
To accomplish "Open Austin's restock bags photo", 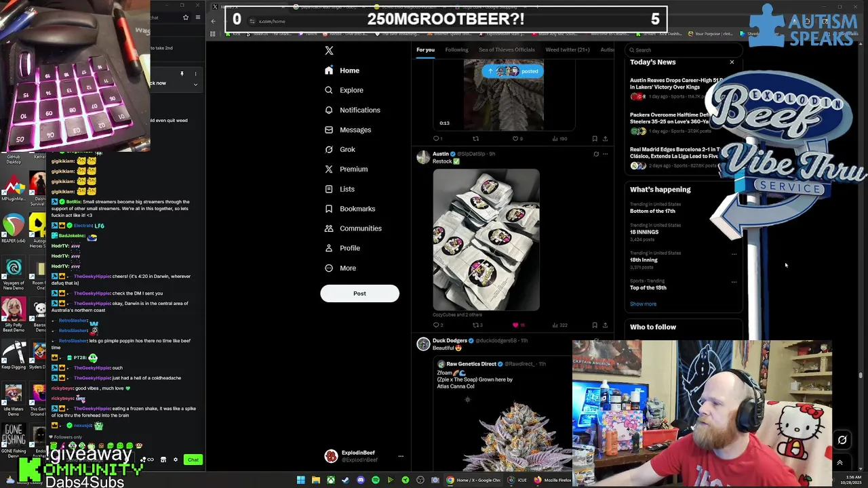I will point(486,239).
